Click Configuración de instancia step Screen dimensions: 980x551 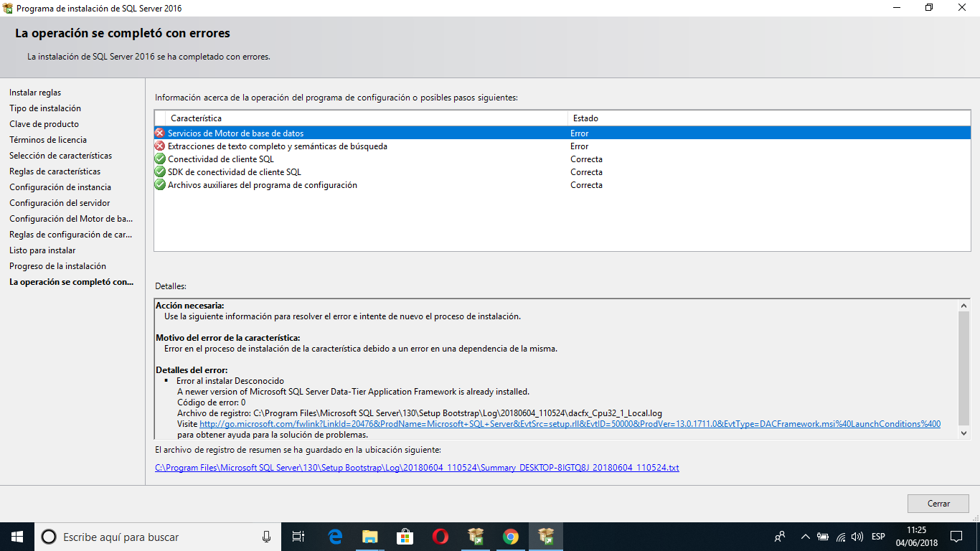[60, 187]
